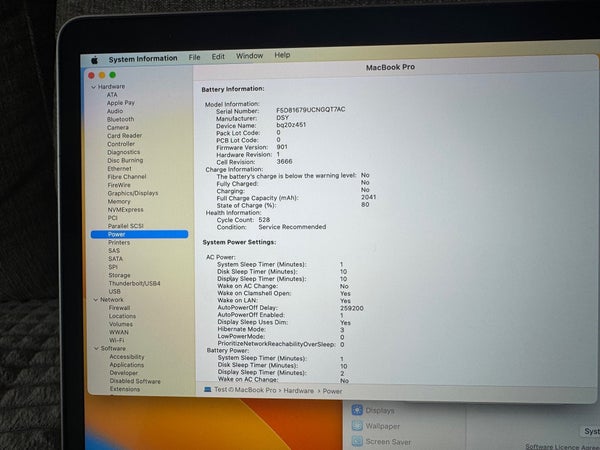Screen dimensions: 600x450
Task: Select Volumes under Network
Action: pos(121,324)
